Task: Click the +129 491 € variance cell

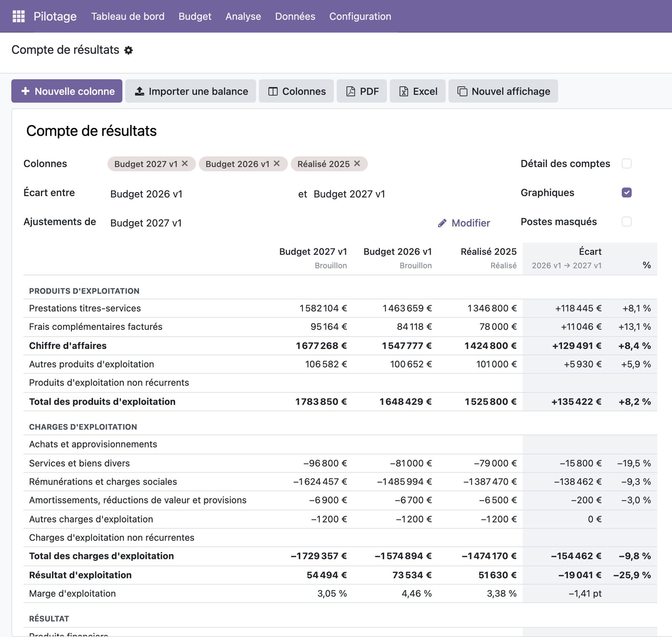Action: point(577,346)
